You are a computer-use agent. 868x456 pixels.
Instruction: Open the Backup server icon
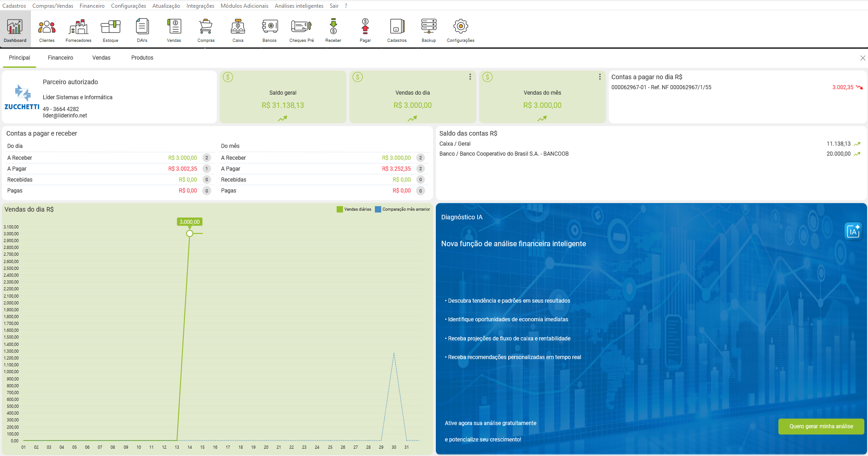(x=429, y=30)
